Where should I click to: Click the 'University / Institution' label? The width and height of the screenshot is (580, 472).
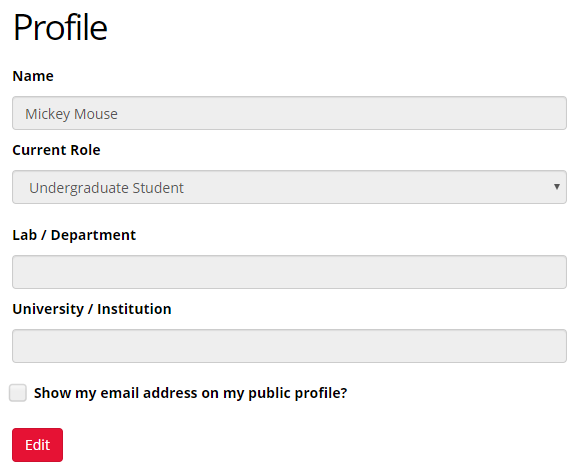[92, 309]
